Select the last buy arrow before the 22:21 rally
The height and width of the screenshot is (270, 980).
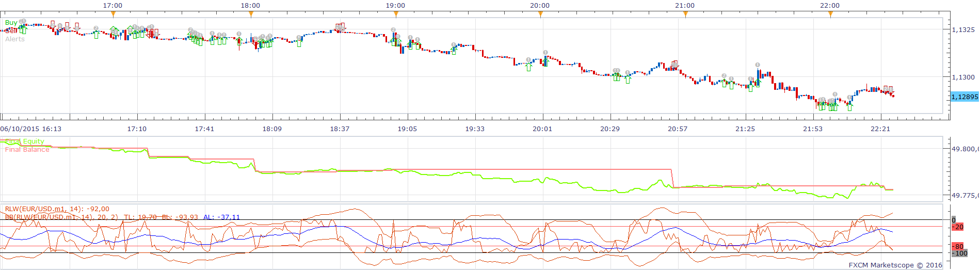click(x=849, y=107)
